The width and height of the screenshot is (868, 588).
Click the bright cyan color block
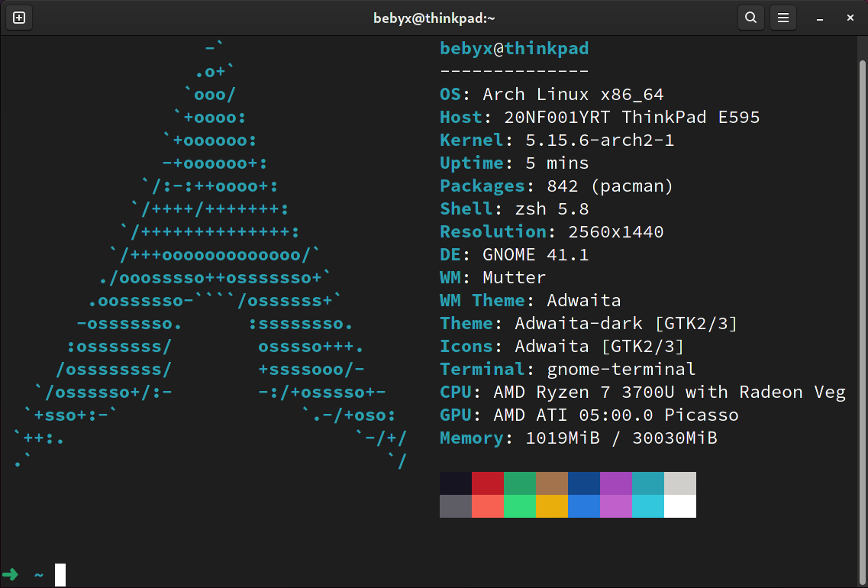[x=648, y=506]
